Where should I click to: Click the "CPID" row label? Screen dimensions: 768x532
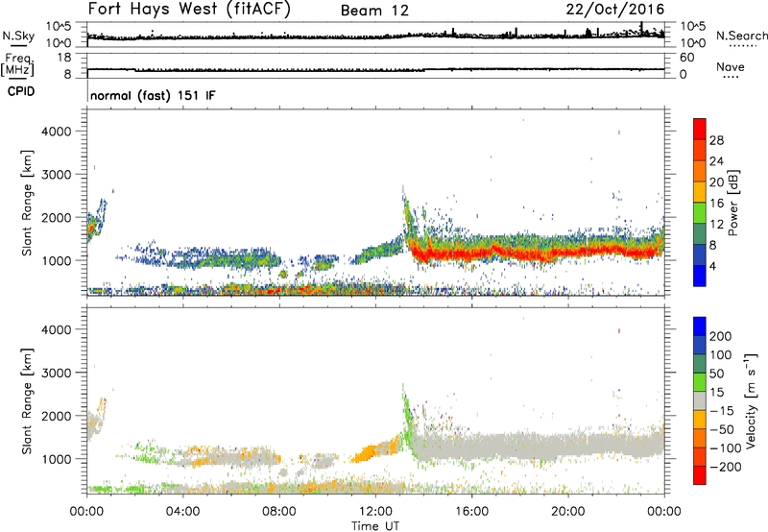(x=21, y=91)
